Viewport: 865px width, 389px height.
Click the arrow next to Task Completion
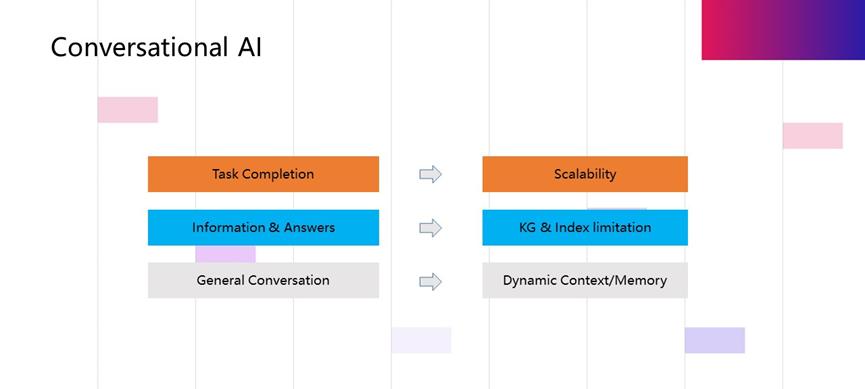(x=430, y=174)
